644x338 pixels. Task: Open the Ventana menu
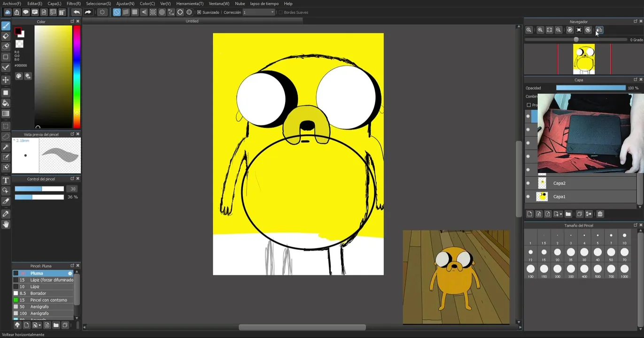(x=219, y=4)
